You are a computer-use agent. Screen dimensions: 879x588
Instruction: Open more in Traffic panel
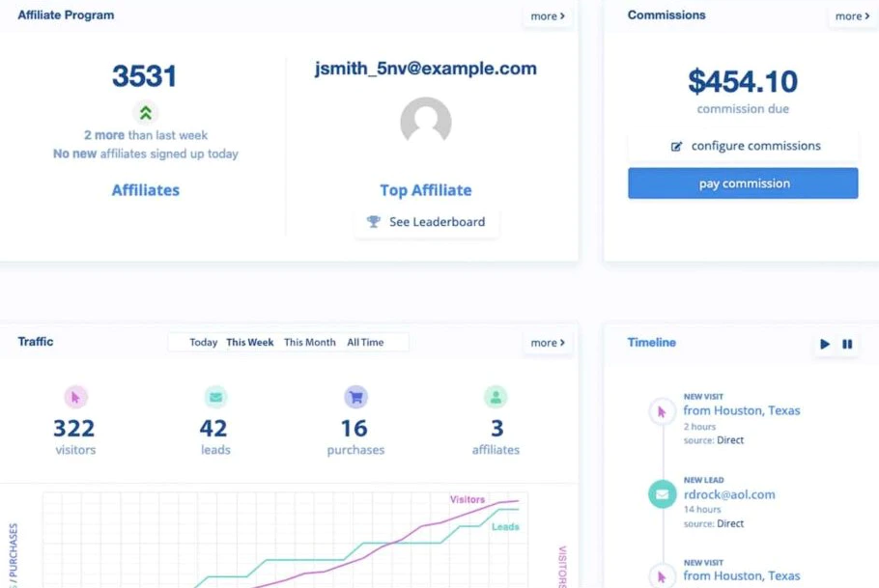548,343
